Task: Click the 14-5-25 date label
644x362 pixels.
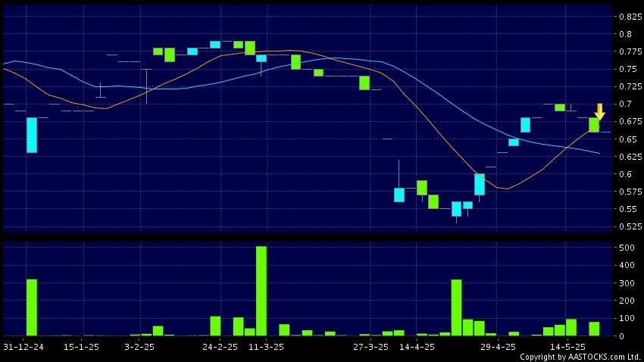Action: click(x=567, y=347)
